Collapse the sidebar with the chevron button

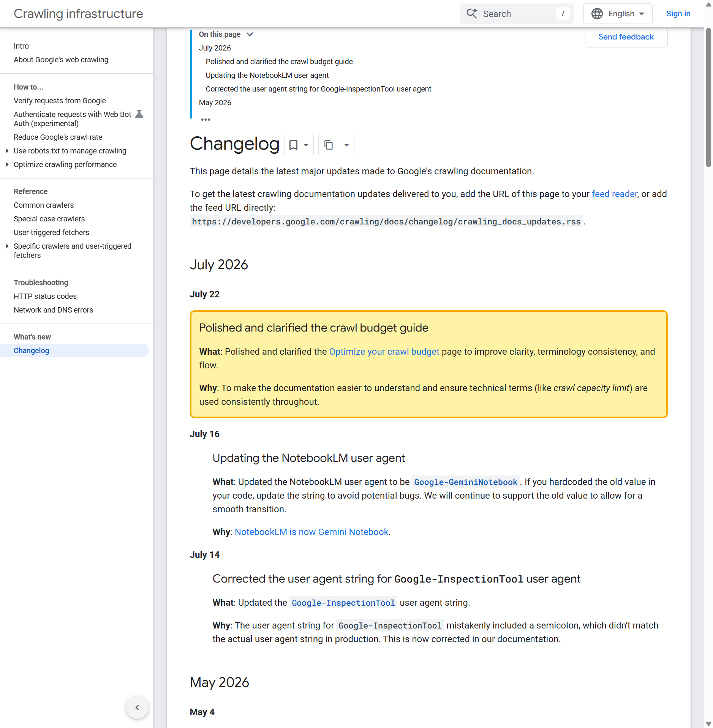tap(137, 707)
